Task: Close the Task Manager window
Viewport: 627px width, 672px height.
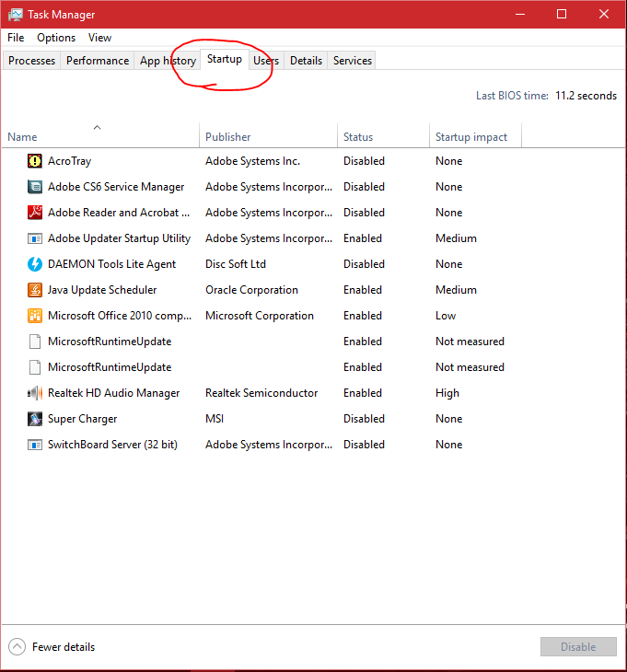Action: 604,14
